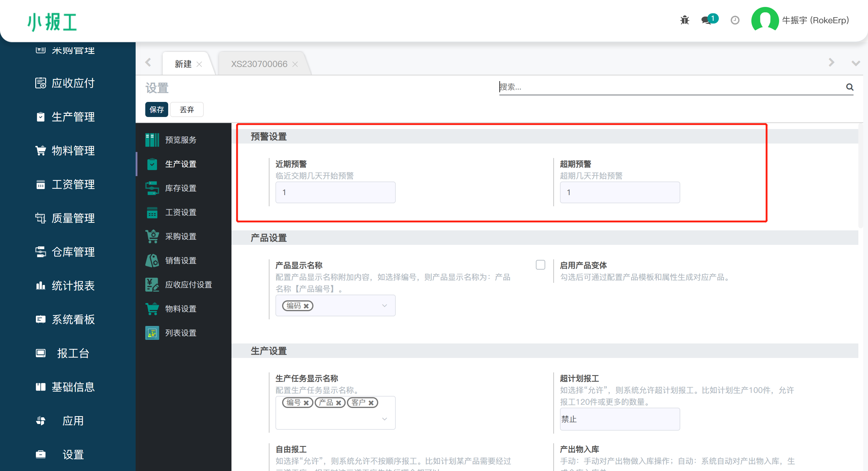The image size is (868, 471).
Task: Click the 保存 button
Action: point(156,109)
